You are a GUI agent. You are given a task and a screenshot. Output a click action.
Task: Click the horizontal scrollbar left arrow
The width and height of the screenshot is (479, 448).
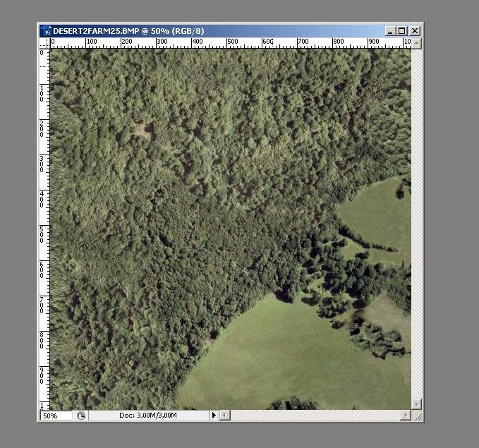click(x=225, y=416)
